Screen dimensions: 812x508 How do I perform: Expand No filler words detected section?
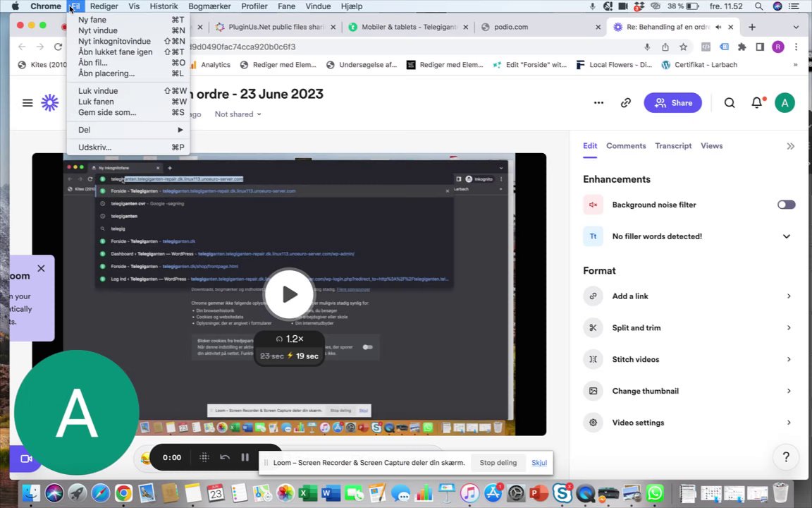click(x=786, y=236)
